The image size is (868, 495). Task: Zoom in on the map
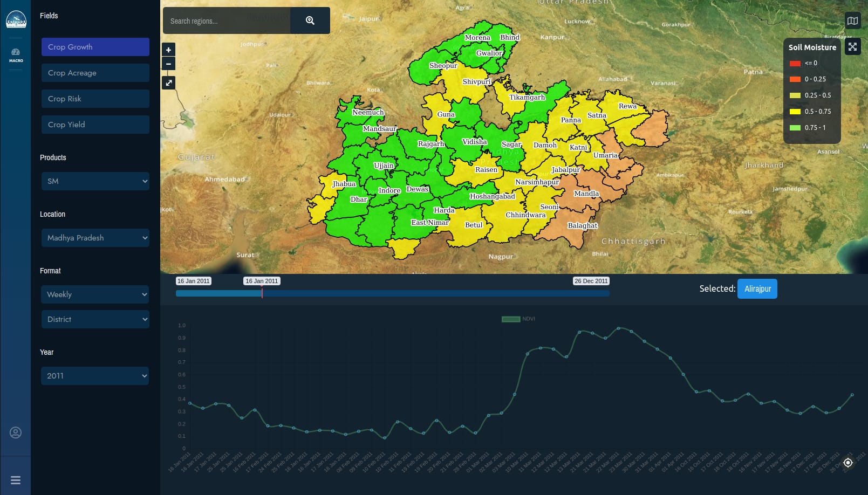tap(168, 50)
